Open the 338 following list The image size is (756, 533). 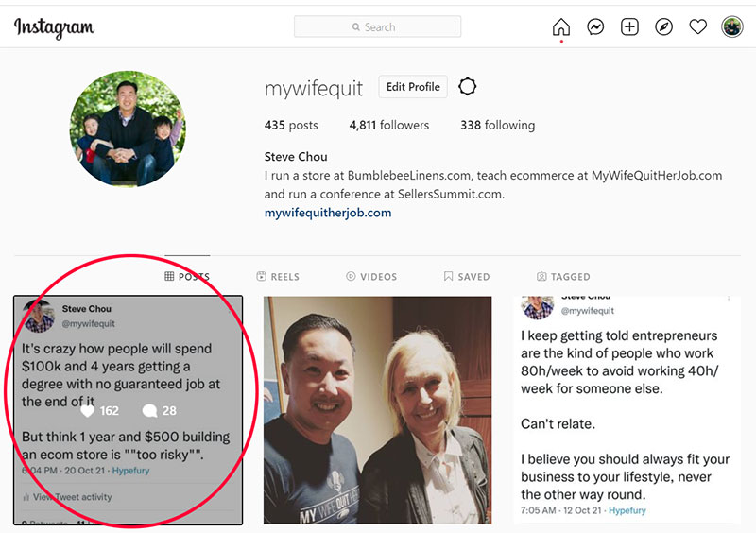[x=498, y=125]
